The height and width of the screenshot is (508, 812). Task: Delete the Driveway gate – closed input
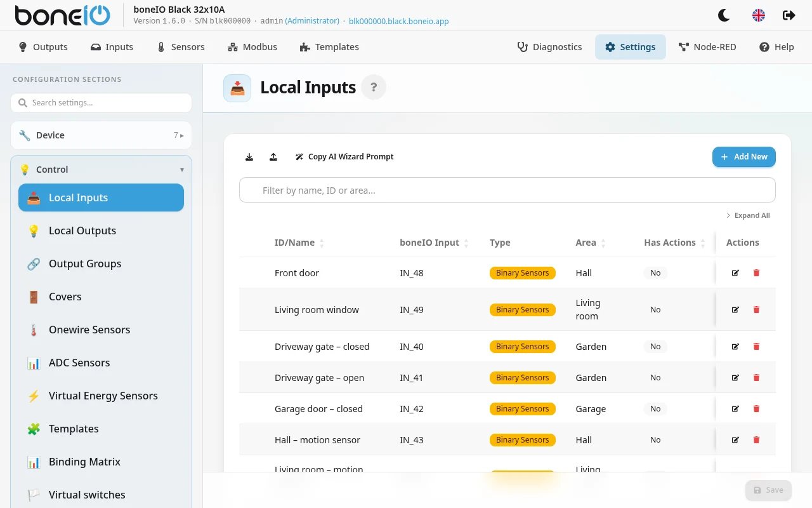756,347
